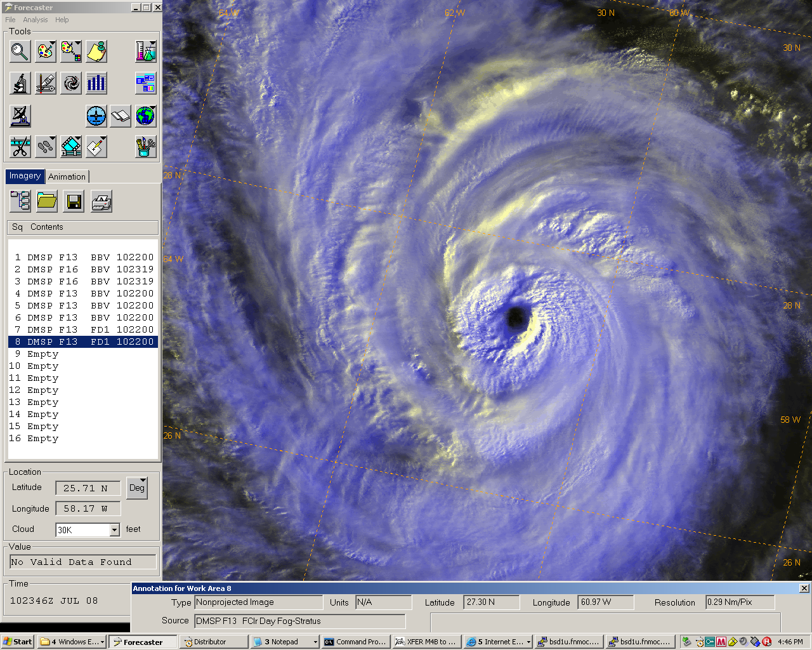Click the film strip scissors tool
This screenshot has width=812, height=650.
click(20, 147)
